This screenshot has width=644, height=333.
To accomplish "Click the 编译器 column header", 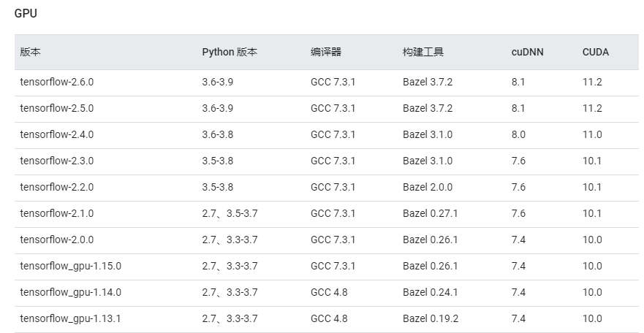I will pyautogui.click(x=326, y=53).
